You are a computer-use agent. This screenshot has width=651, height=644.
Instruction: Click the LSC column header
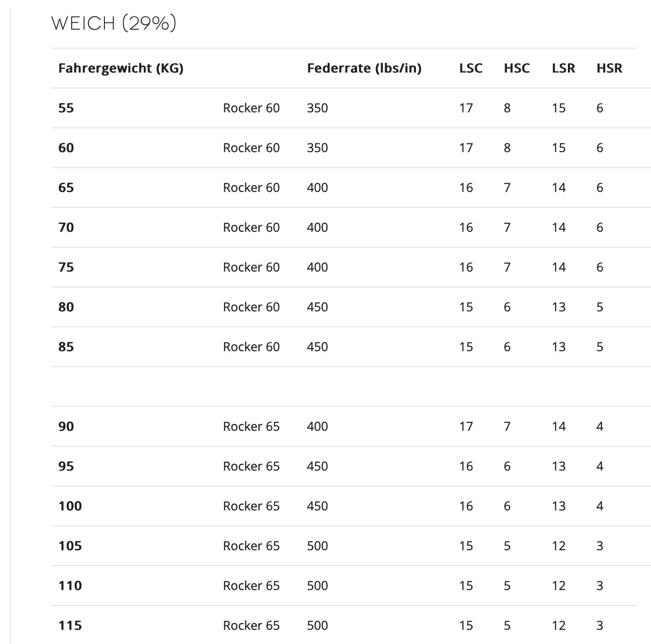(471, 68)
